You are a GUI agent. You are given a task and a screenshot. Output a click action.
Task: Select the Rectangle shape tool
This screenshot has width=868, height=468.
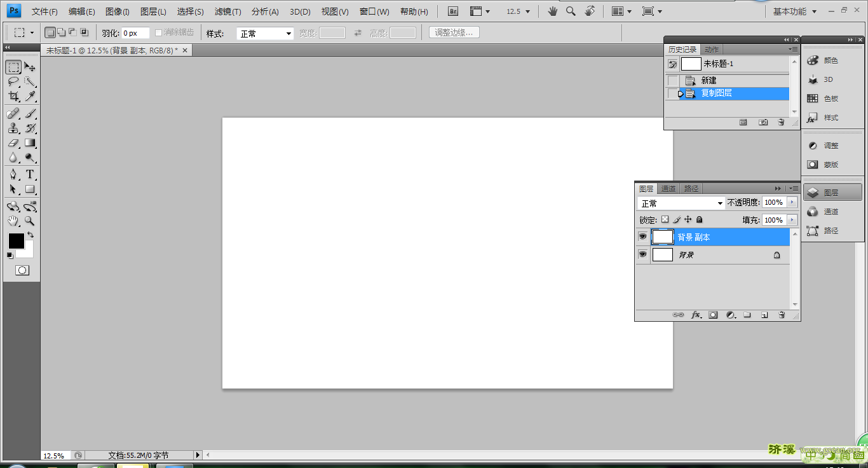coord(30,189)
